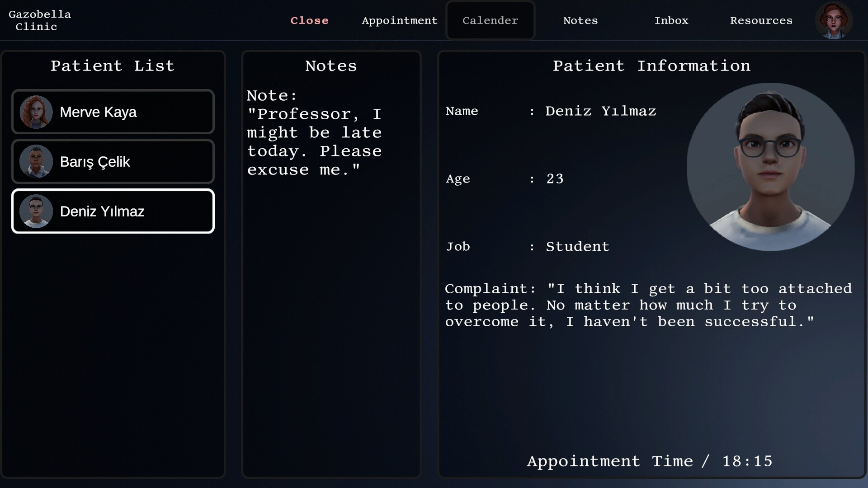The height and width of the screenshot is (488, 868).
Task: Switch to the Calender tab
Action: coord(490,20)
